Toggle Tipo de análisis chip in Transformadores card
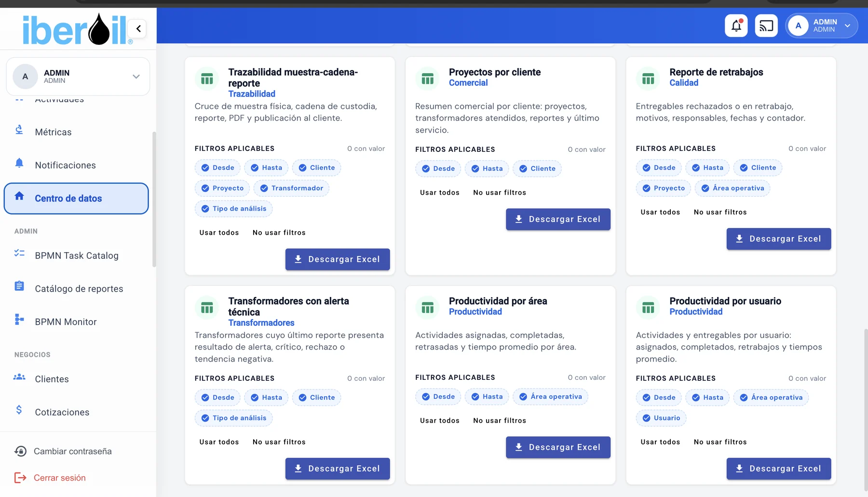 point(234,418)
